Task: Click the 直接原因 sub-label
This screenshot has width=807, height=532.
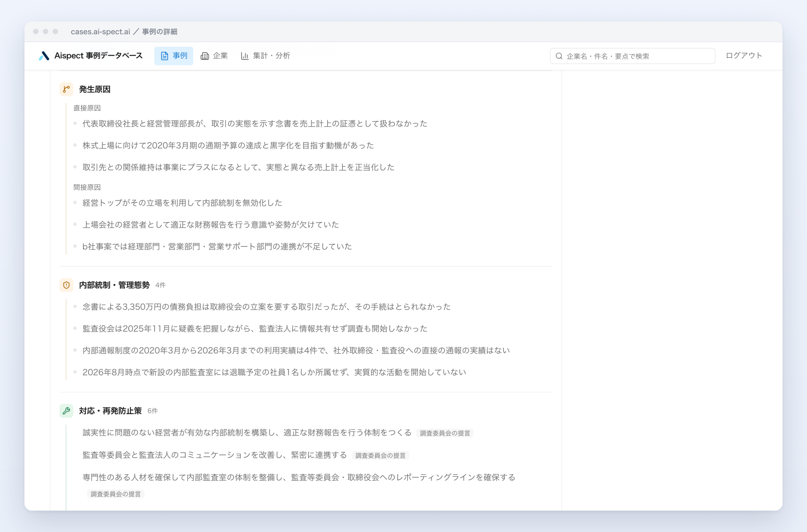Action: tap(87, 108)
